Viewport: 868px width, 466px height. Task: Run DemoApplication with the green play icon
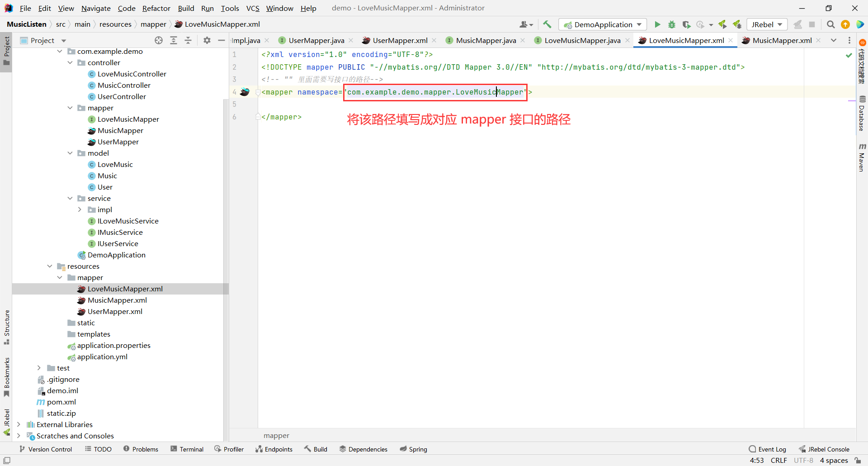click(657, 24)
